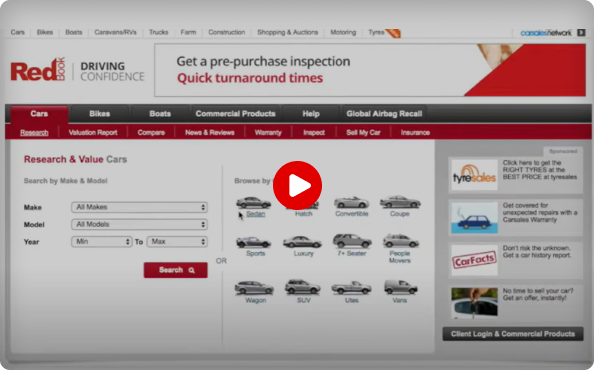The width and height of the screenshot is (594, 370).
Task: Open the CarFacts car history ad
Action: [x=516, y=260]
